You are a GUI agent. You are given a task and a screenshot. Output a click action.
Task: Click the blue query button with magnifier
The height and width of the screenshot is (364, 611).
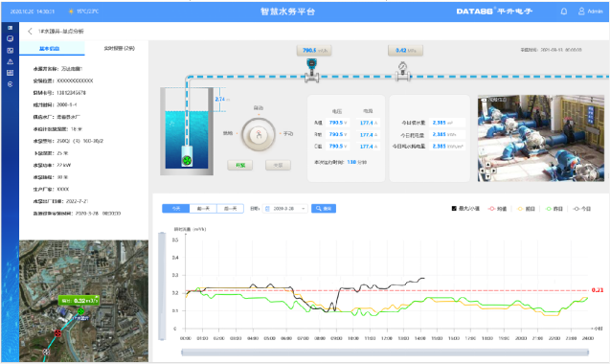pos(324,209)
